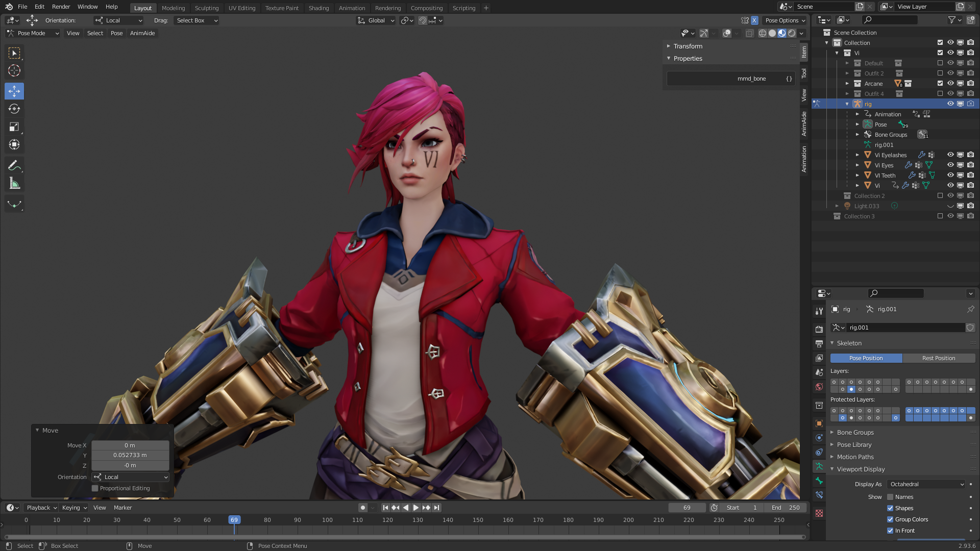This screenshot has width=980, height=551.
Task: Open the Pose Options dropdown
Action: (x=785, y=20)
